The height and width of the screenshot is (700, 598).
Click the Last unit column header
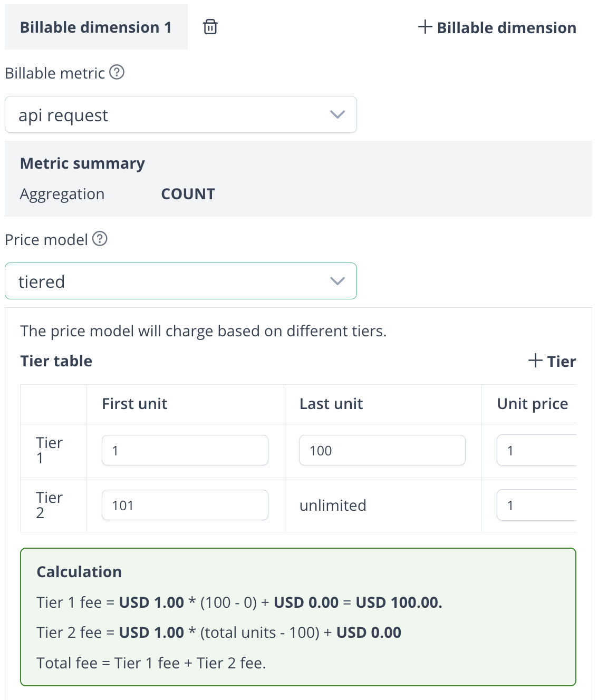pos(331,404)
